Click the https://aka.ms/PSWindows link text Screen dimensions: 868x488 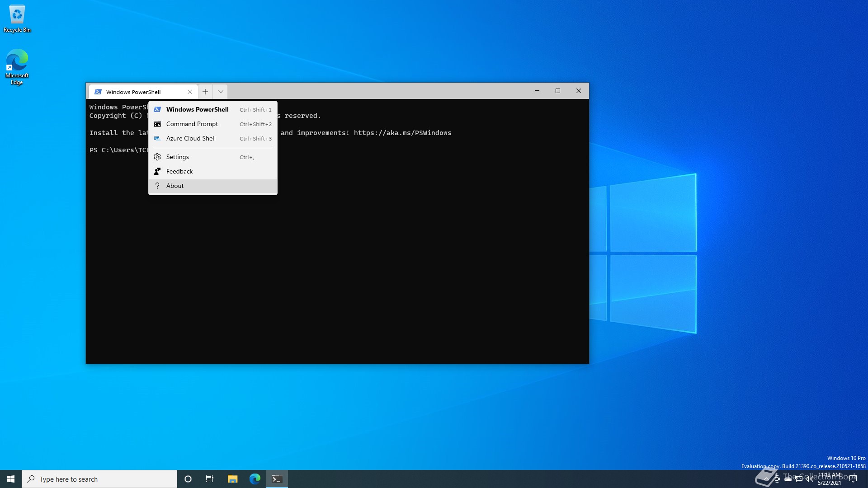[x=402, y=133]
